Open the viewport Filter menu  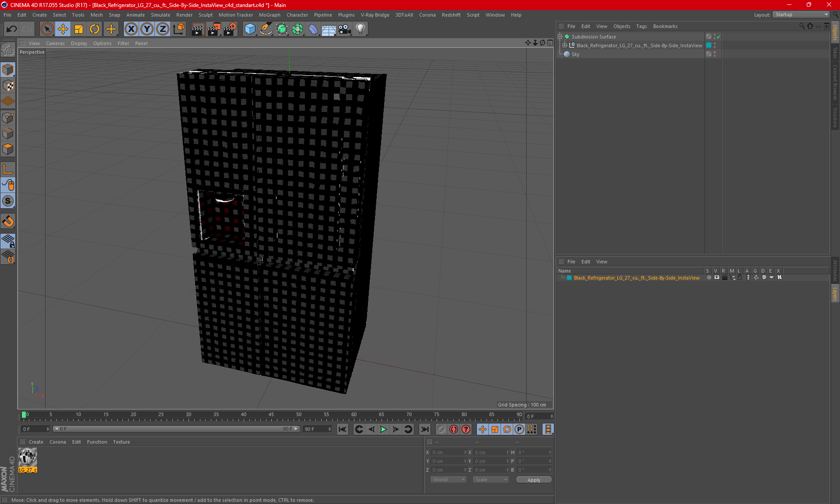(x=123, y=43)
